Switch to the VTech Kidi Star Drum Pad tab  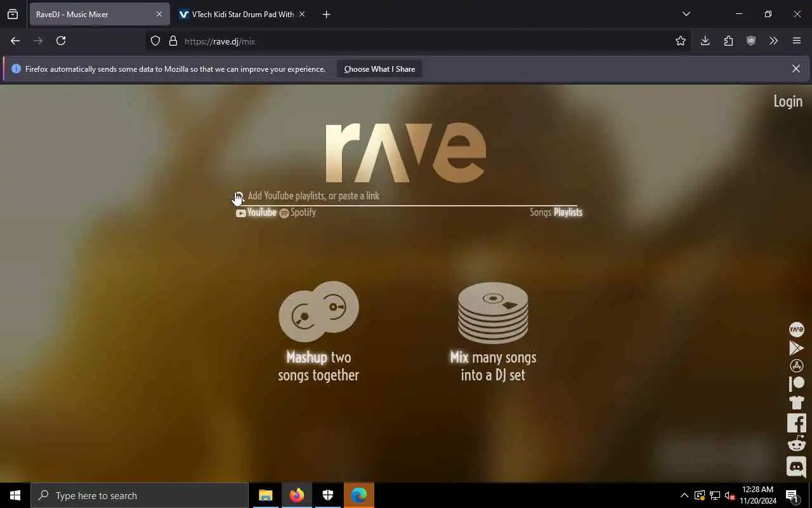pyautogui.click(x=242, y=14)
